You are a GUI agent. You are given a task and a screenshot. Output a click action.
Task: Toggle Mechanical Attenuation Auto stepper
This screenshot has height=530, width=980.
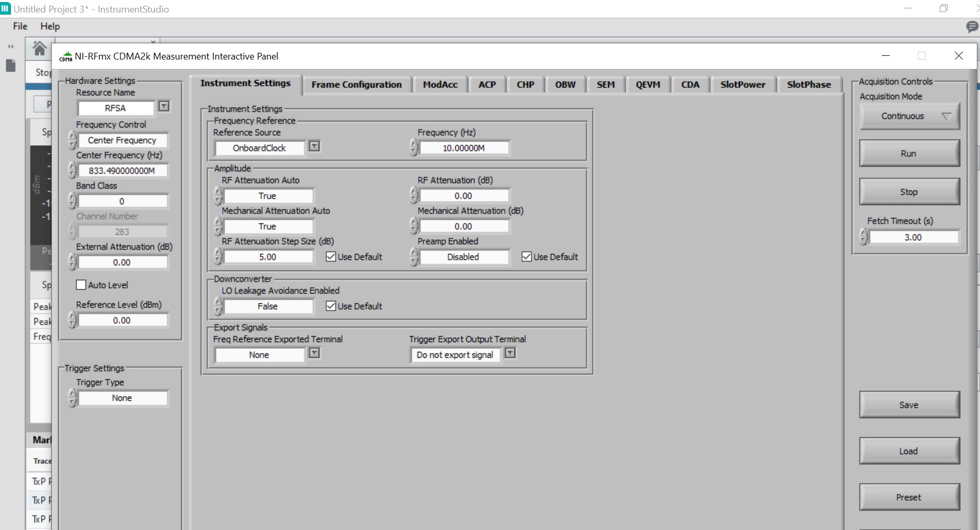click(x=218, y=226)
